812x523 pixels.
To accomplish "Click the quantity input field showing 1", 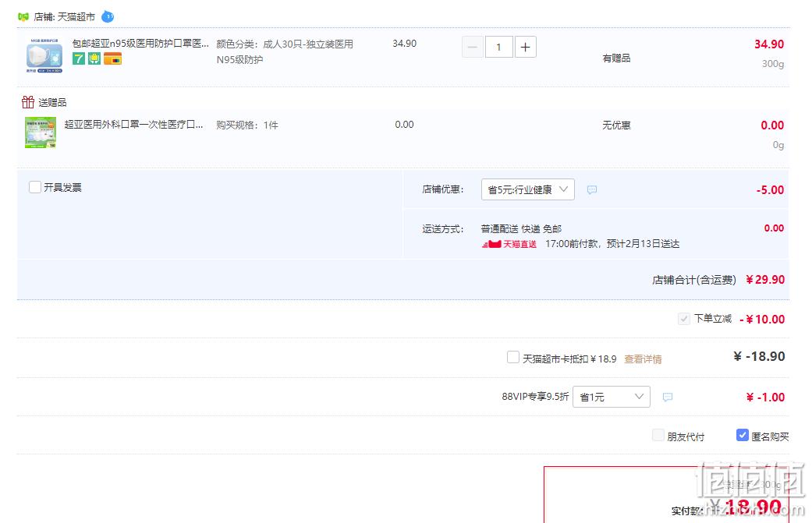I will [498, 47].
